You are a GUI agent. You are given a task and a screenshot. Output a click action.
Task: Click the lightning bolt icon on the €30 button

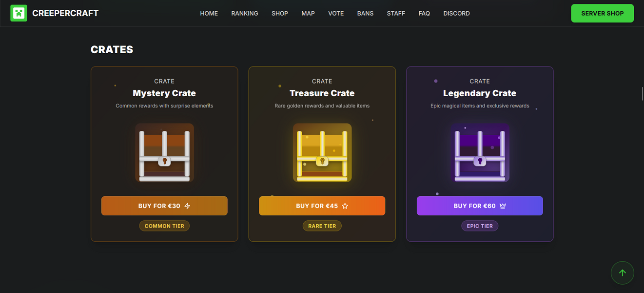(x=187, y=206)
